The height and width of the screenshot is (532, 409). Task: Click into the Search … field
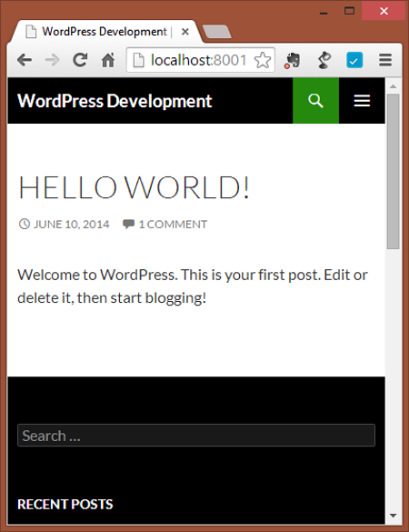[x=196, y=436]
